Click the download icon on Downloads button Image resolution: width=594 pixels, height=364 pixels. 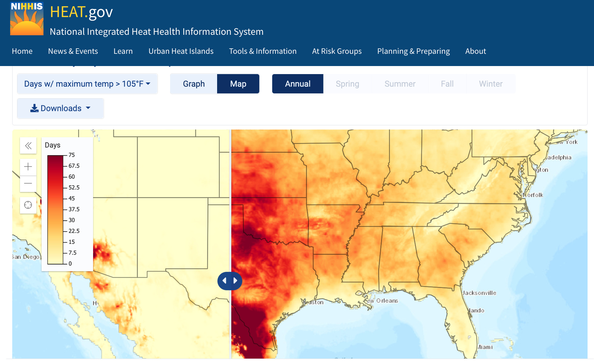click(x=34, y=108)
